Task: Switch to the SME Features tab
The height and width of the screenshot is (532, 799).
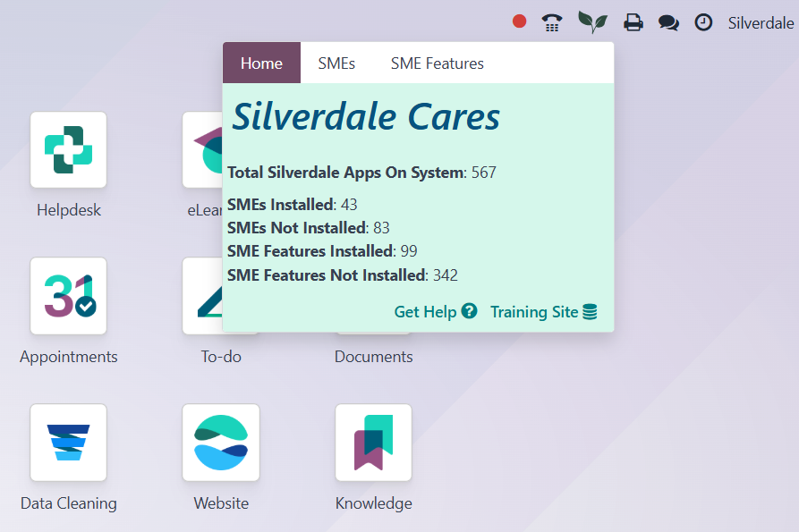Action: coord(437,63)
